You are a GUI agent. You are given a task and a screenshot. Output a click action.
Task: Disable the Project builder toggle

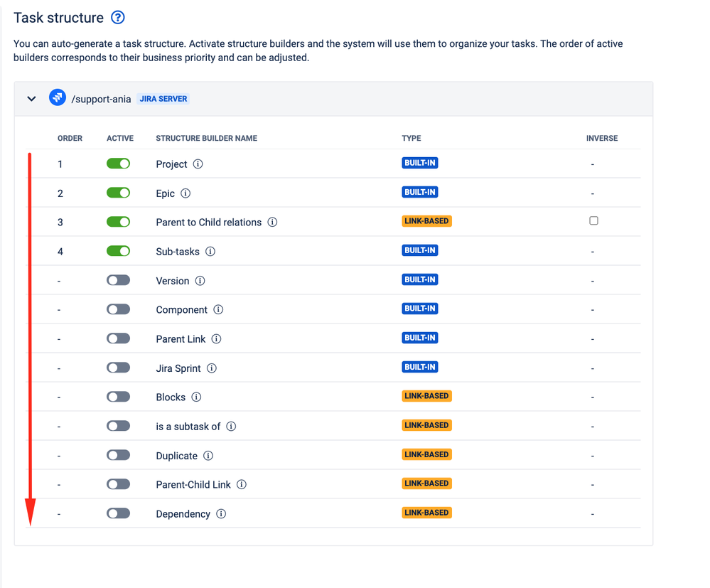[118, 164]
